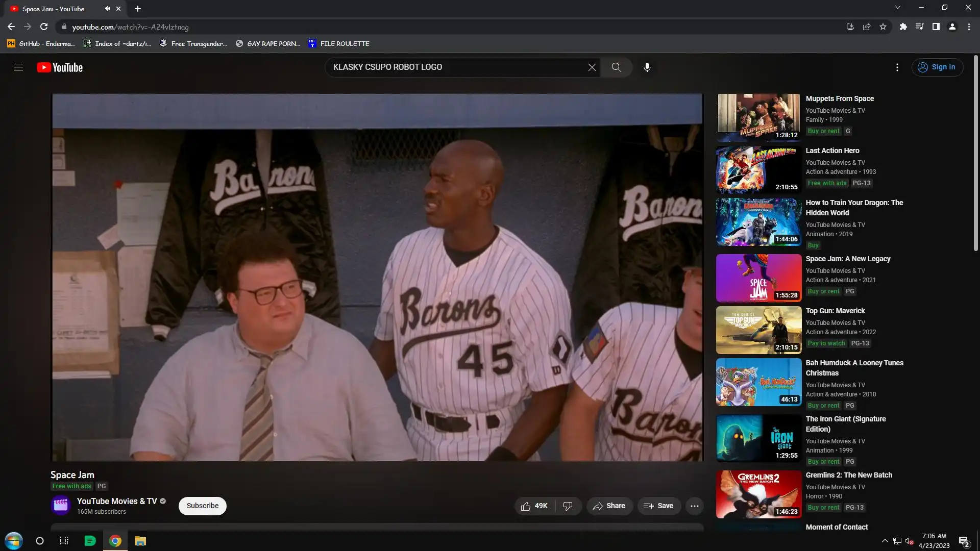Image resolution: width=980 pixels, height=551 pixels.
Task: Open more actions ellipsis under video
Action: tap(694, 506)
